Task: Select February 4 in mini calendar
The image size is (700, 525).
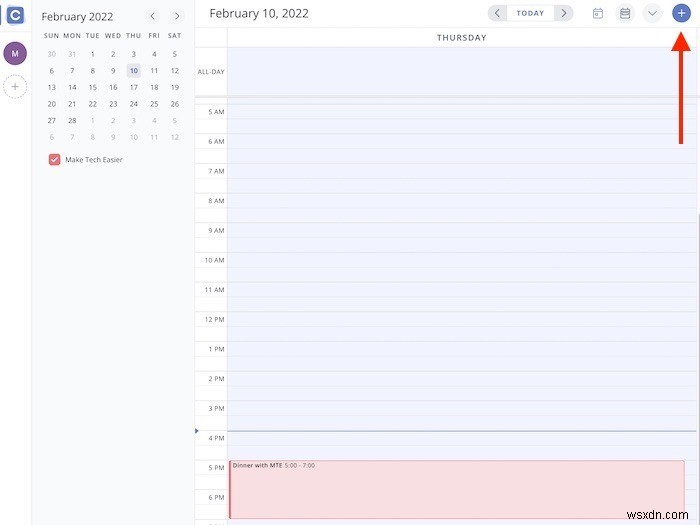Action: point(154,54)
